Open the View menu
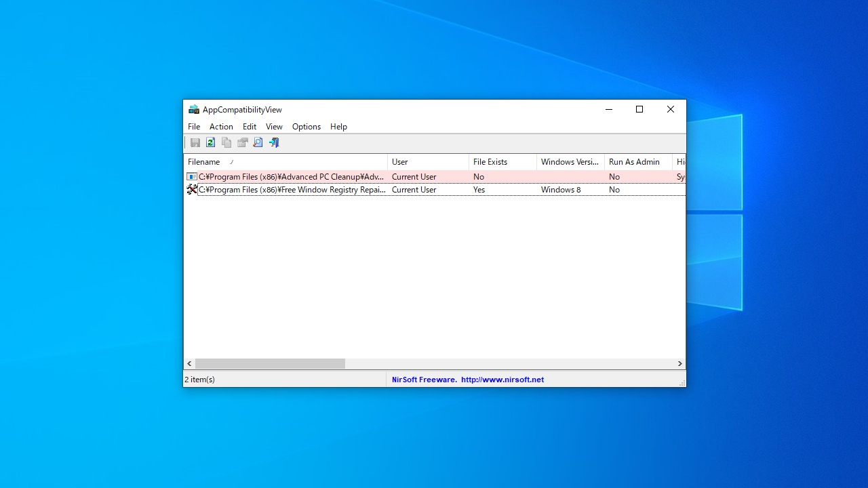868x488 pixels. click(274, 127)
